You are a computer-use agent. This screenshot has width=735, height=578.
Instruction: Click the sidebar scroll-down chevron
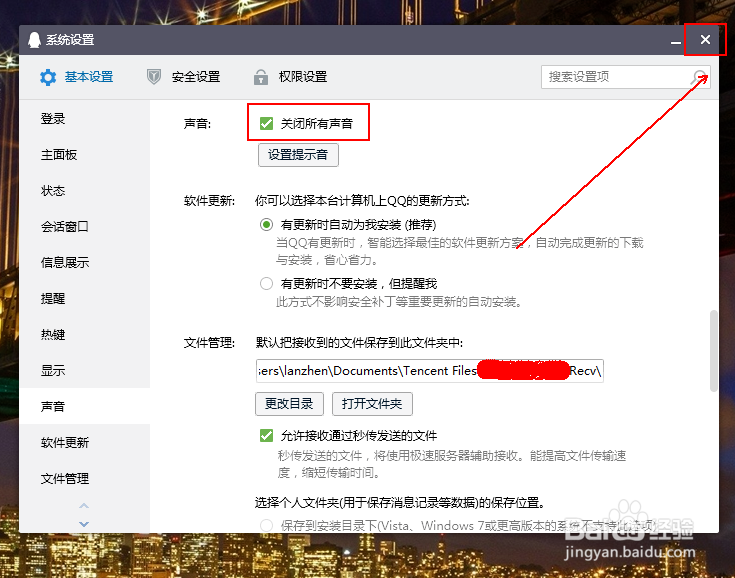84,524
